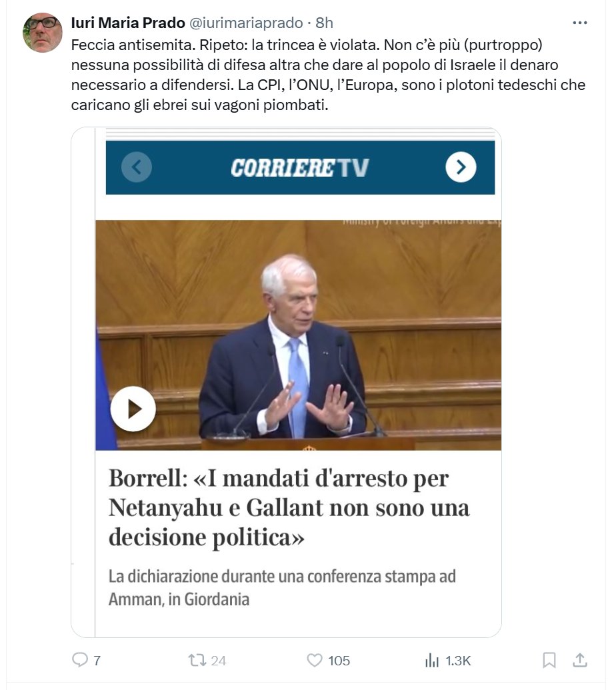
Task: Open the Borrell arrest warrants headline
Action: [289, 507]
